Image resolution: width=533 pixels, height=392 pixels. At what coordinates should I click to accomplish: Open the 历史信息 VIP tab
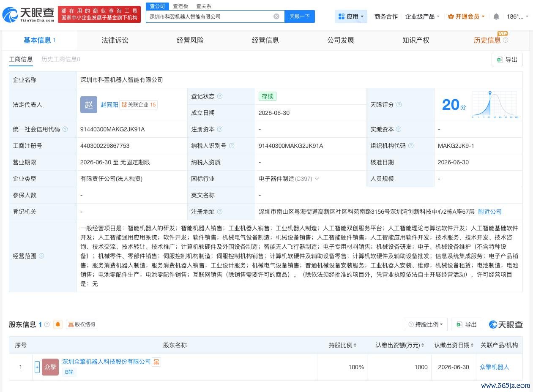point(487,40)
